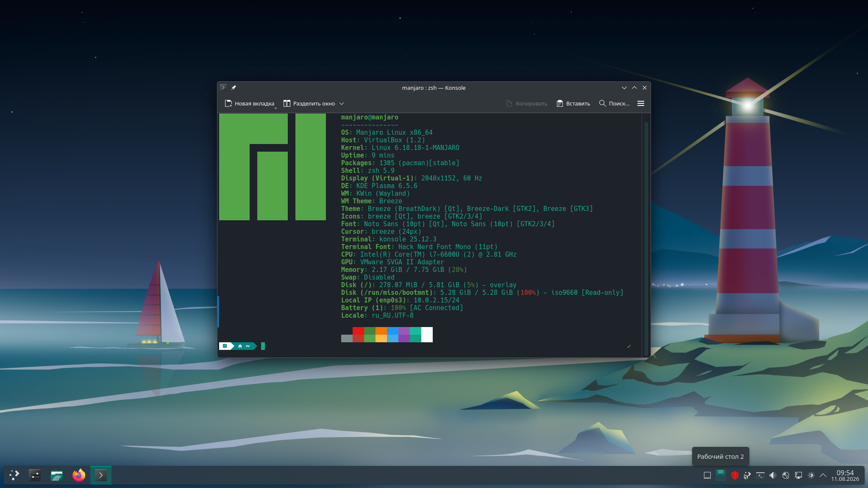Click the Новая вкладка new tab button
Viewport: 868px width, 488px height.
[x=249, y=103]
